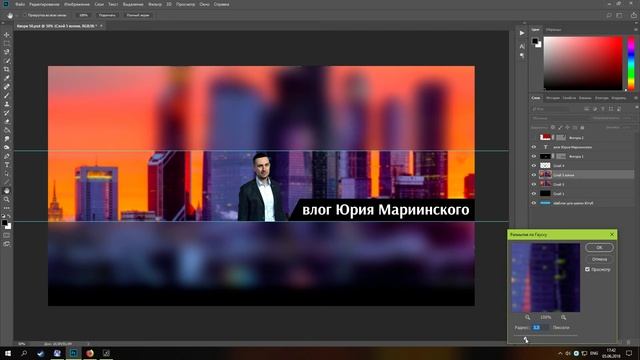This screenshot has height=360, width=640.
Task: Close the Gaussian Blur dialog
Action: pos(611,235)
